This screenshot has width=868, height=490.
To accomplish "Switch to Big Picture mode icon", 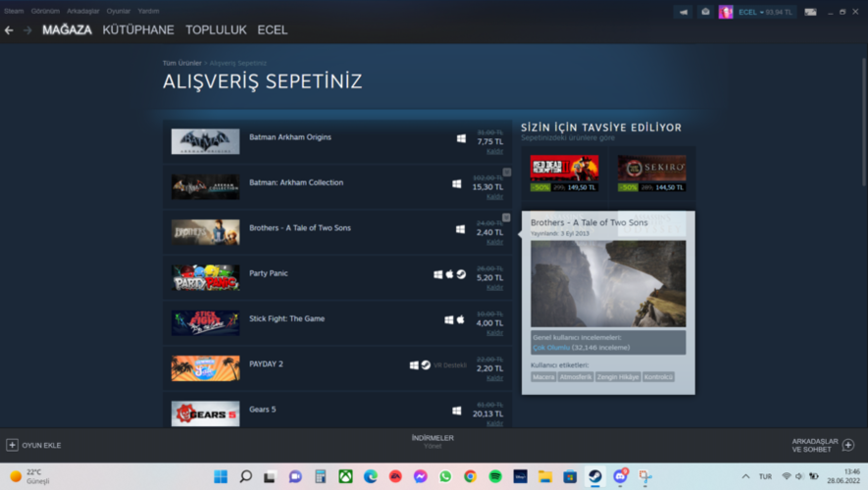I will pos(810,12).
